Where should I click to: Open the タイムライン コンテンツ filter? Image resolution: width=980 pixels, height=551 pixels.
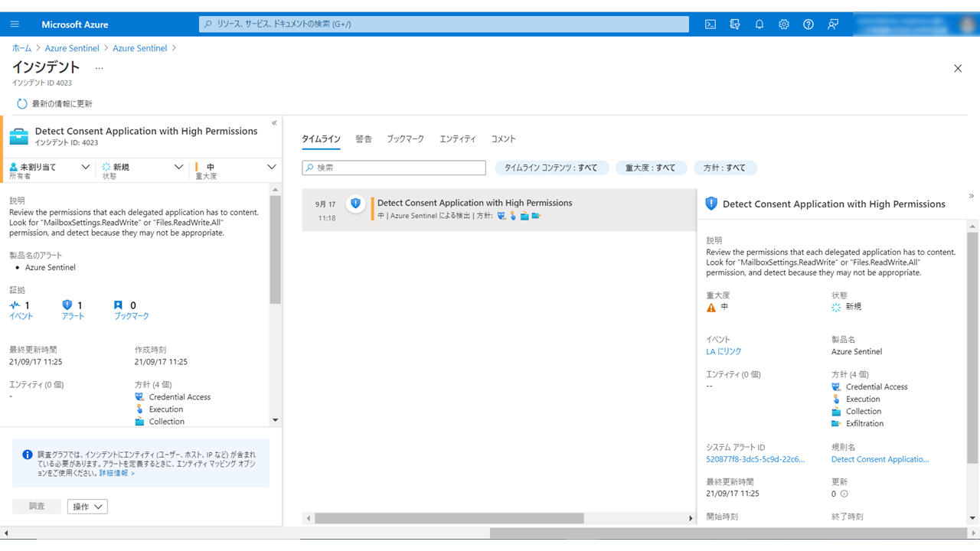pos(551,168)
